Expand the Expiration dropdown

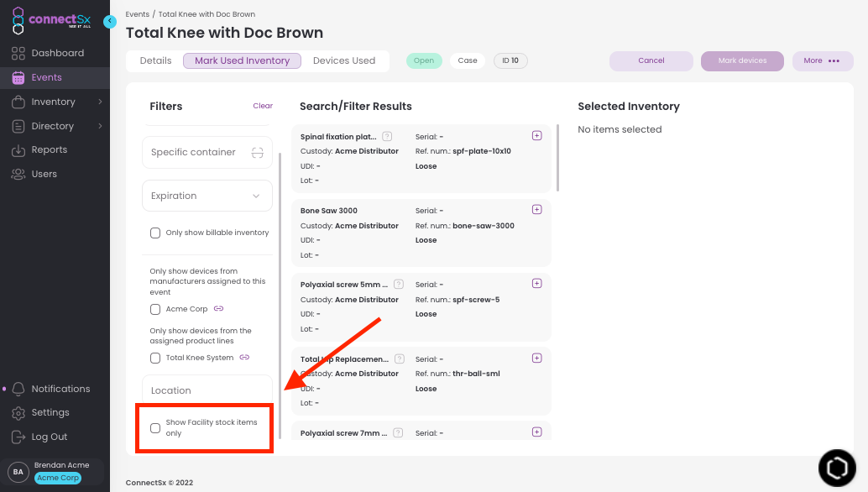click(207, 196)
